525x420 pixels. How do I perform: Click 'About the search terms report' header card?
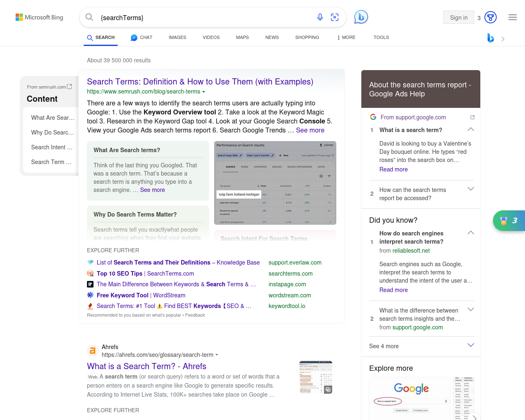[421, 89]
